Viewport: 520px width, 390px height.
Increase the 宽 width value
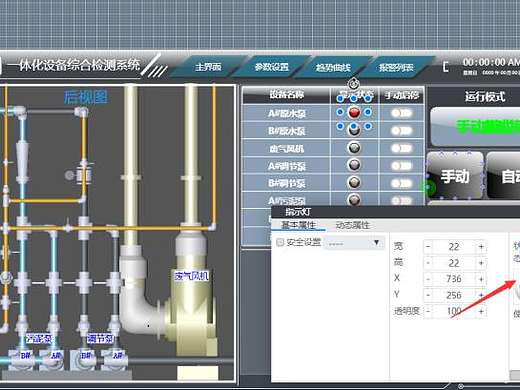click(x=481, y=247)
